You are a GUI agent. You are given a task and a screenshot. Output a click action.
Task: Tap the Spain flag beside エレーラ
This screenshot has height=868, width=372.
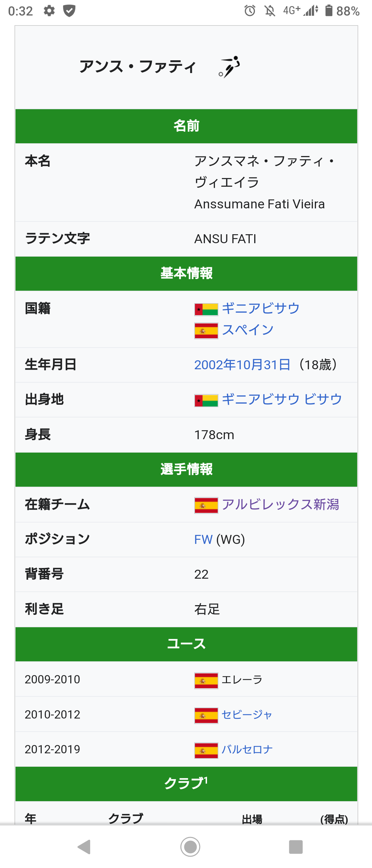[x=206, y=681]
